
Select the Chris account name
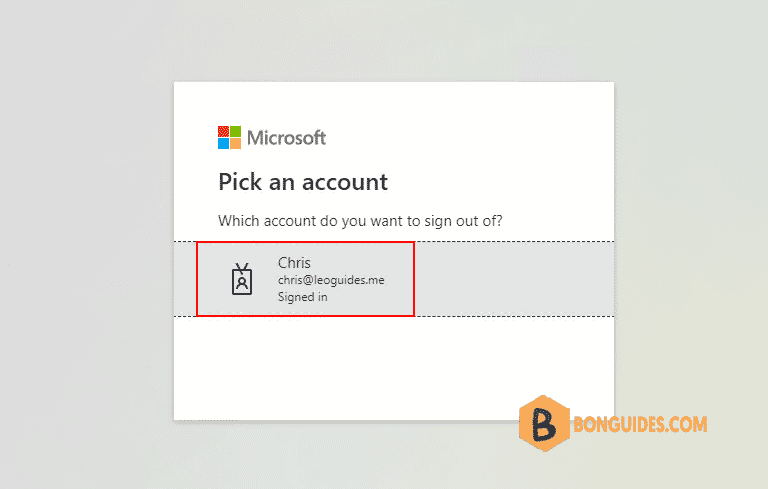click(294, 263)
